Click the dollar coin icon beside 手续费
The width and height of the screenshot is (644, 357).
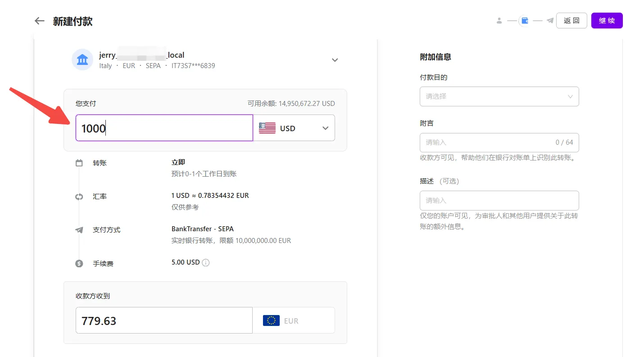click(79, 264)
